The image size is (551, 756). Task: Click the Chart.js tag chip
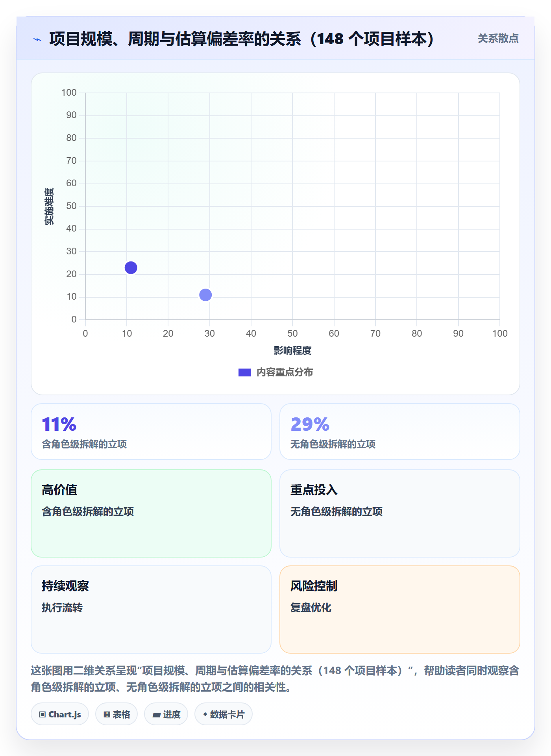point(60,714)
